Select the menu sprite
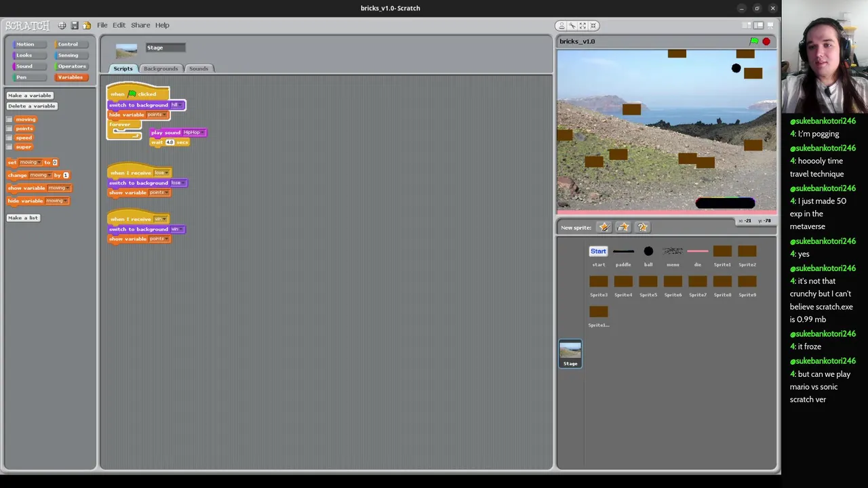Screen dimensions: 868x488 point(673,256)
